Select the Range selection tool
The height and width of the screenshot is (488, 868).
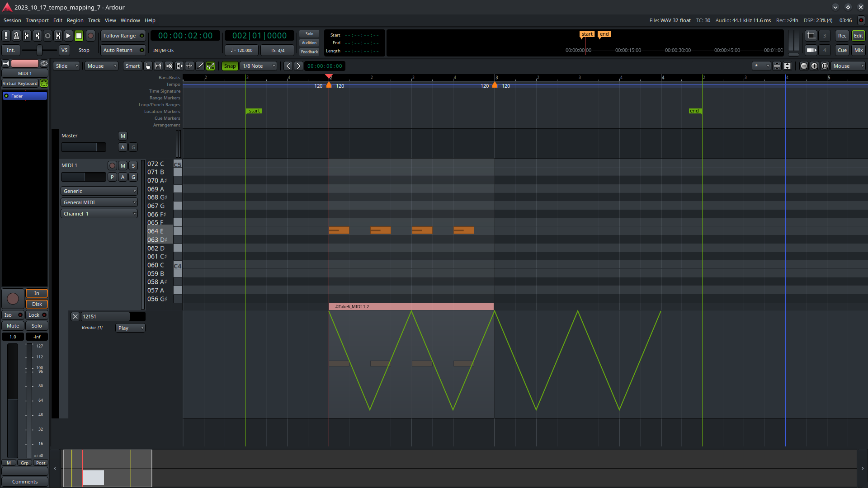point(158,66)
